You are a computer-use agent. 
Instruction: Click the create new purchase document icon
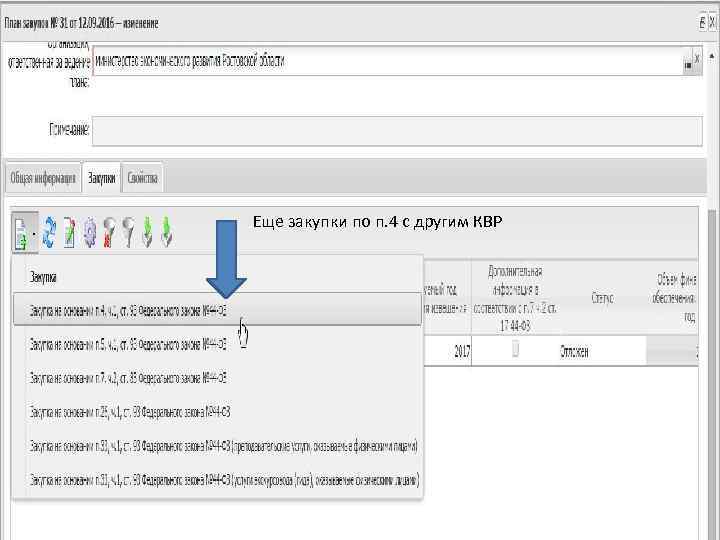[x=21, y=233]
